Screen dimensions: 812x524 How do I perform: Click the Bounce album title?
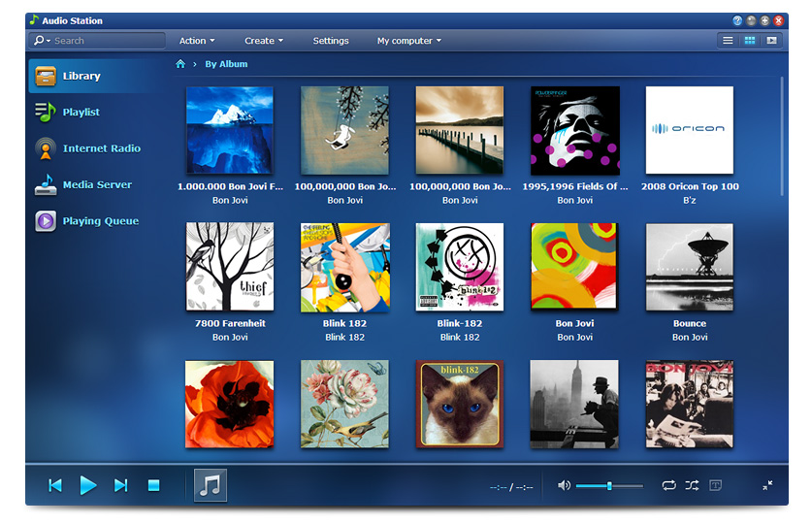tap(690, 323)
